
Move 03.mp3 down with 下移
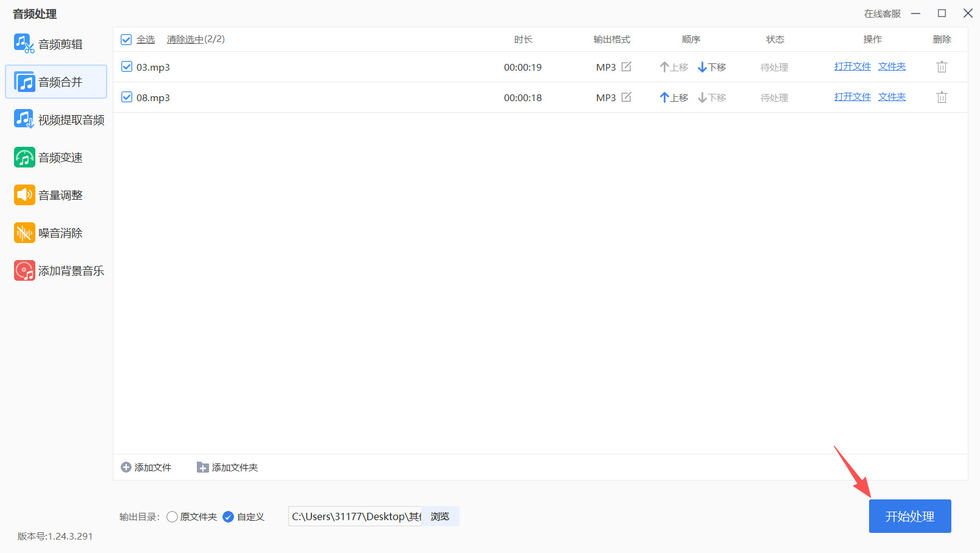[712, 67]
